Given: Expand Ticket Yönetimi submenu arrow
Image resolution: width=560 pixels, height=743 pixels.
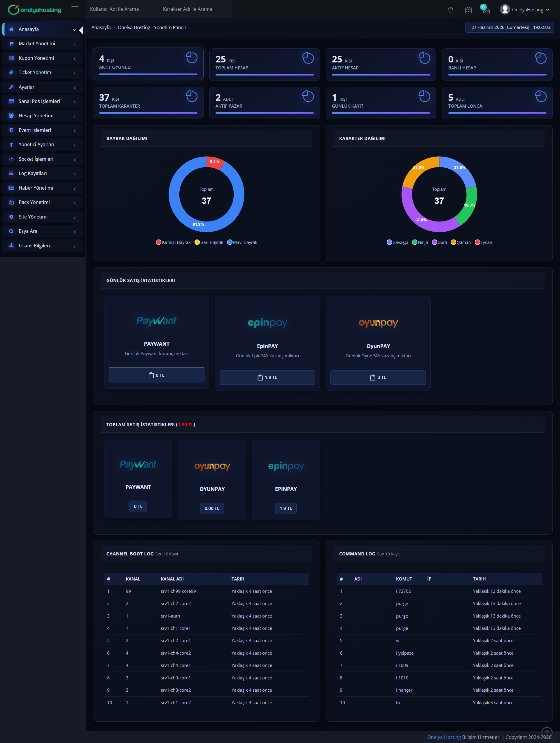Looking at the screenshot, I should (75, 73).
